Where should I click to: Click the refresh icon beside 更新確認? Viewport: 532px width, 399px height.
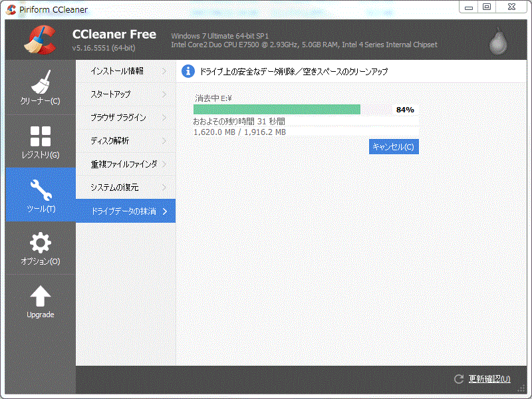coord(459,379)
